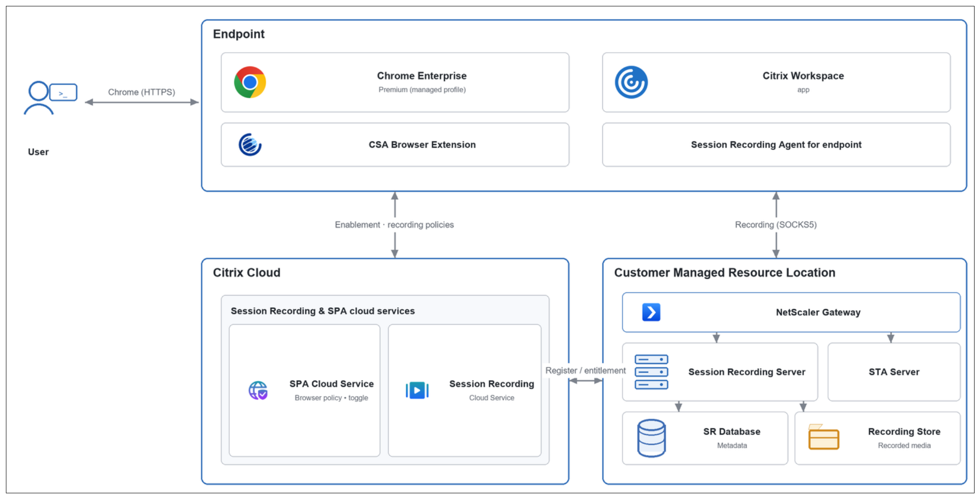Viewport: 980px width, 501px height.
Task: Click the NetScaler Gateway chevron icon
Action: click(651, 312)
